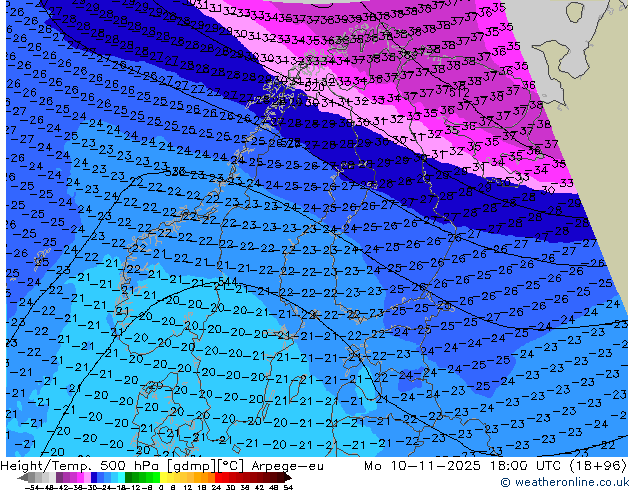634x490 pixels.
Task: Click the dark red right arrow end of legend
Action: point(287,478)
